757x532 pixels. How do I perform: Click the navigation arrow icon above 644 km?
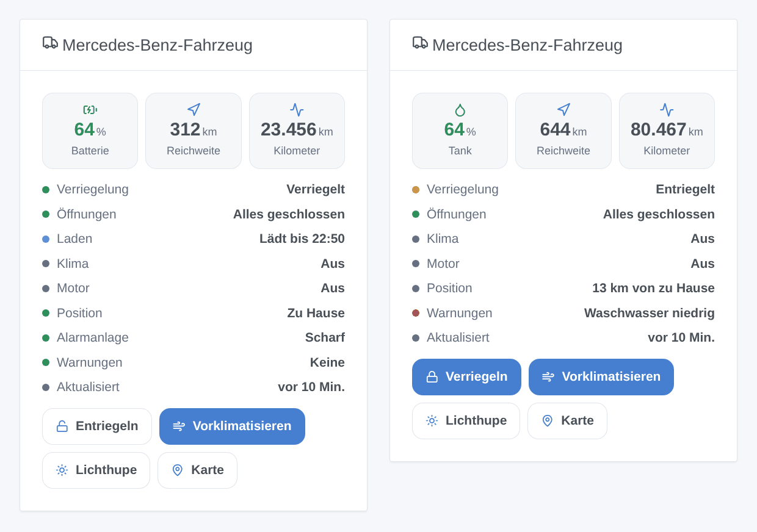point(563,110)
